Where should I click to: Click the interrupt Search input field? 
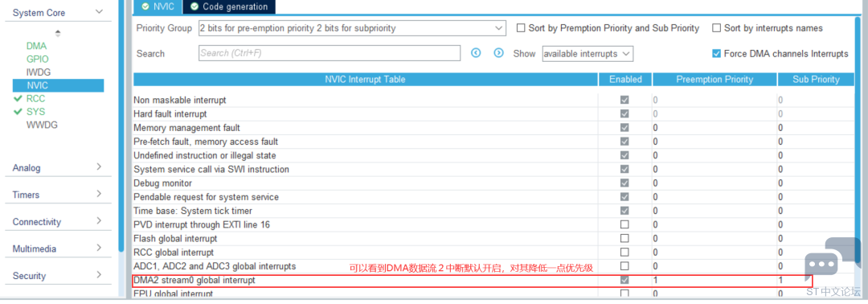coord(330,53)
